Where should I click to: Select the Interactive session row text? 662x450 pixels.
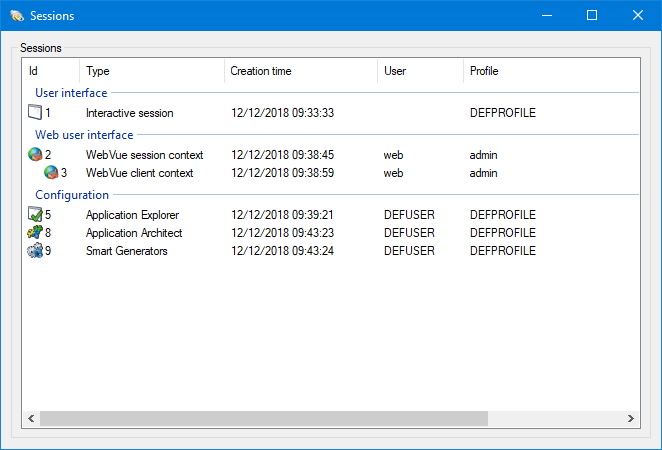130,113
